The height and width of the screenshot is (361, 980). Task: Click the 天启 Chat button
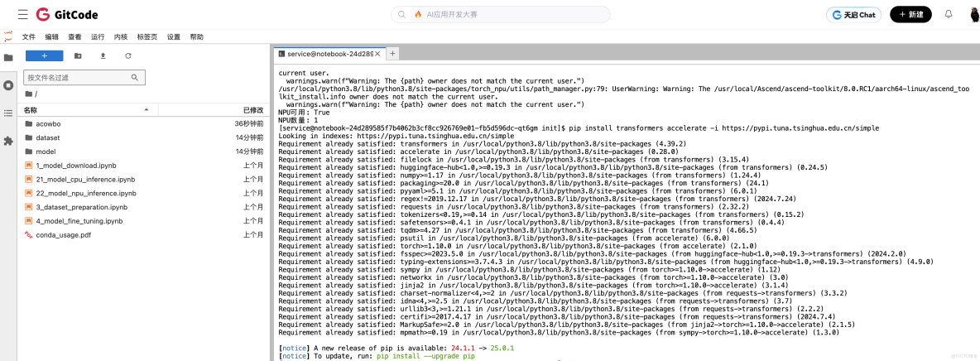[x=853, y=14]
